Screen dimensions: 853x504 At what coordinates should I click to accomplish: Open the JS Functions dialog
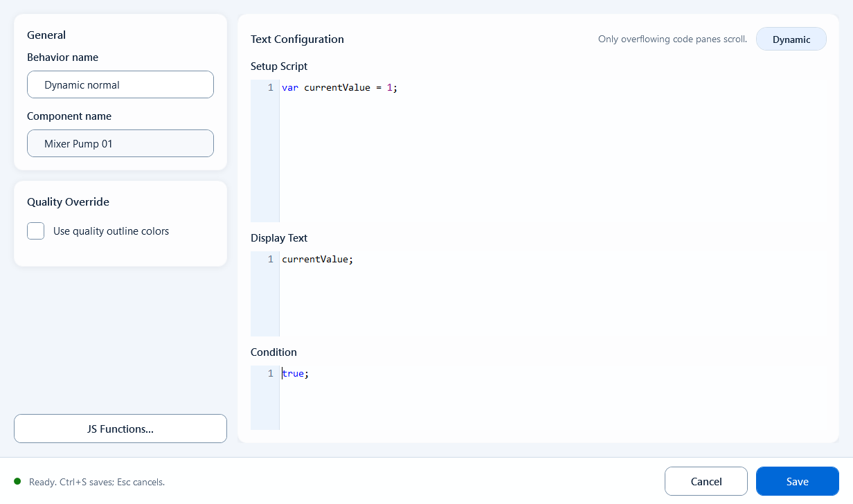pos(120,429)
